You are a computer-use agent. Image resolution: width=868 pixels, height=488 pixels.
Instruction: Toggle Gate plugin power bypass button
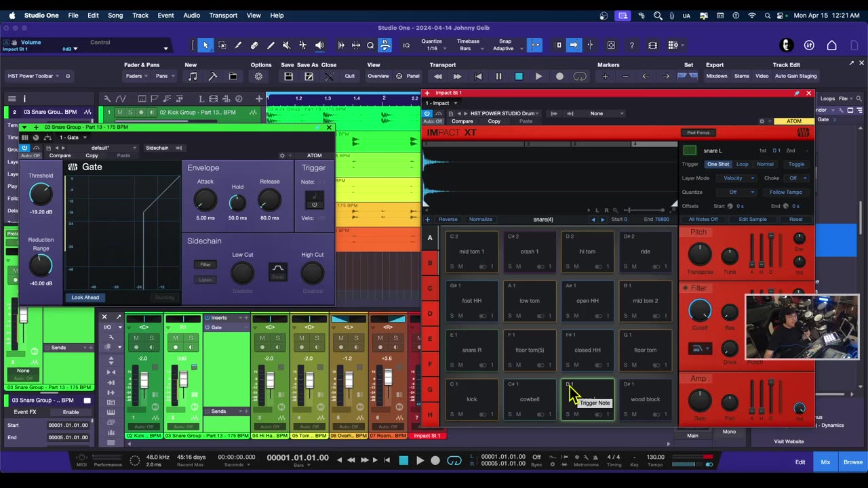click(x=24, y=148)
